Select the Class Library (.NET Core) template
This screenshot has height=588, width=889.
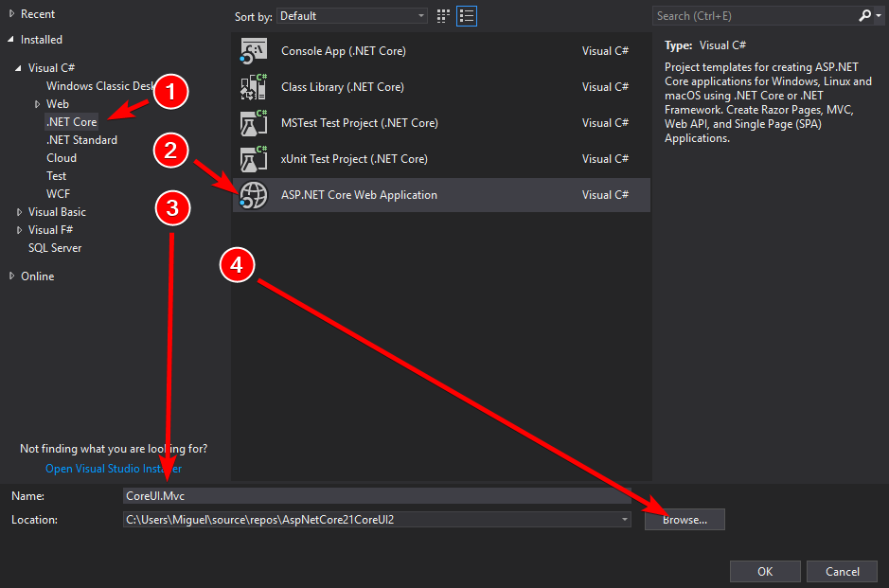tap(441, 87)
